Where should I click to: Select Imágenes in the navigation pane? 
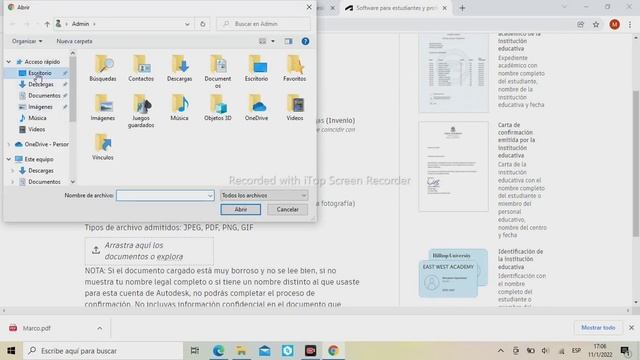40,107
